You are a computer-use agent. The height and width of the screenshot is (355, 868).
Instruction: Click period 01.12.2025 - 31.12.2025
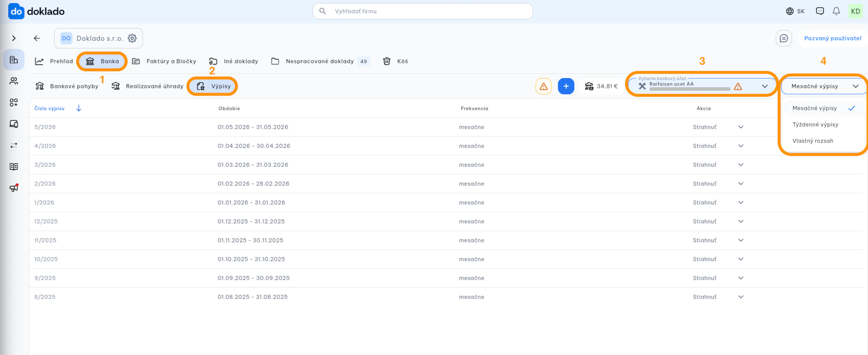point(251,221)
